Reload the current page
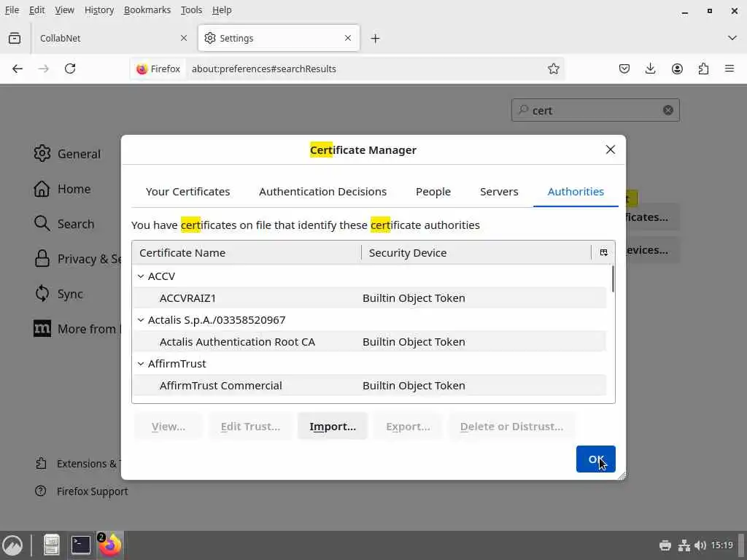This screenshot has width=747, height=560. (x=70, y=69)
